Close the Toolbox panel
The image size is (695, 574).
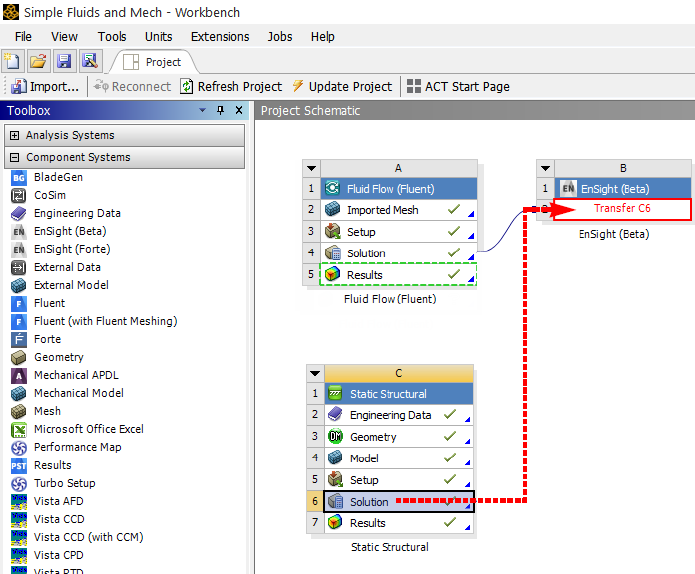(x=238, y=110)
